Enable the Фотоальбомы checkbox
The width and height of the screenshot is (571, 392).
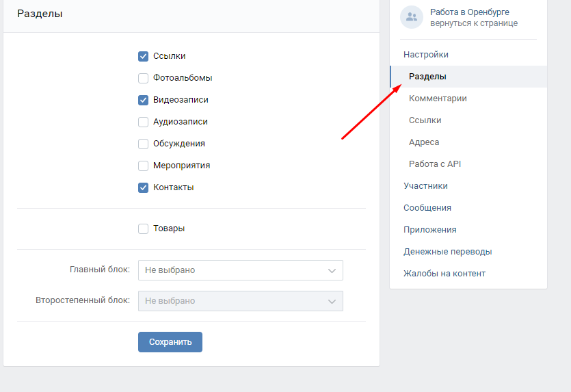(144, 78)
